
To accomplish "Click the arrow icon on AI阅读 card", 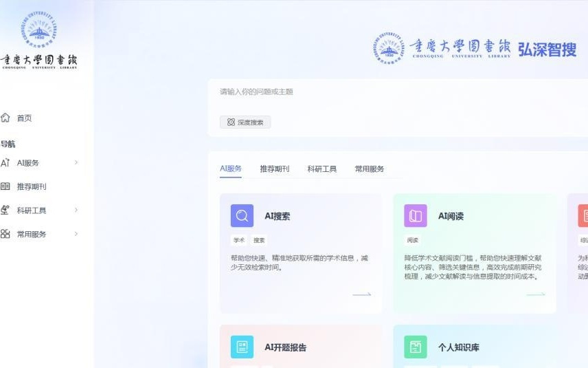I will [x=536, y=294].
